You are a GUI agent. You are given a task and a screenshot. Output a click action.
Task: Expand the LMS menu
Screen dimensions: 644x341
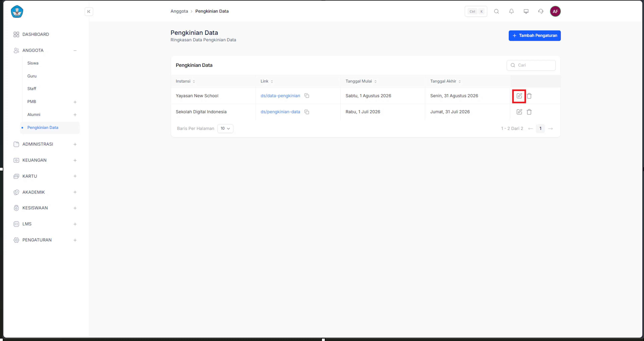tap(75, 224)
